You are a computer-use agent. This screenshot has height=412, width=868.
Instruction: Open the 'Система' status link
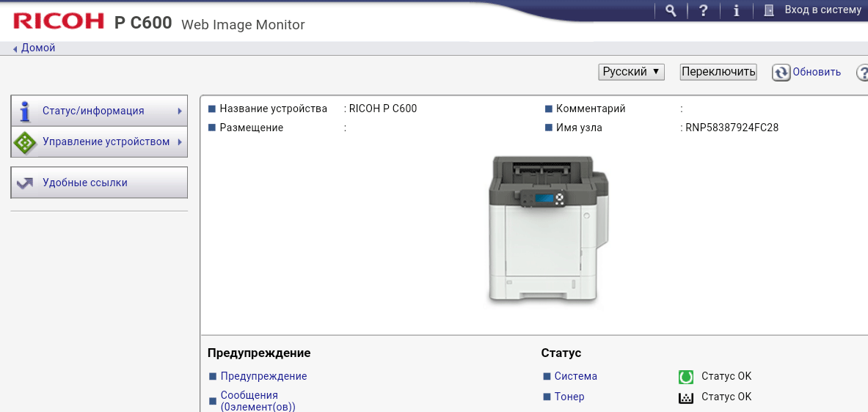click(x=576, y=376)
